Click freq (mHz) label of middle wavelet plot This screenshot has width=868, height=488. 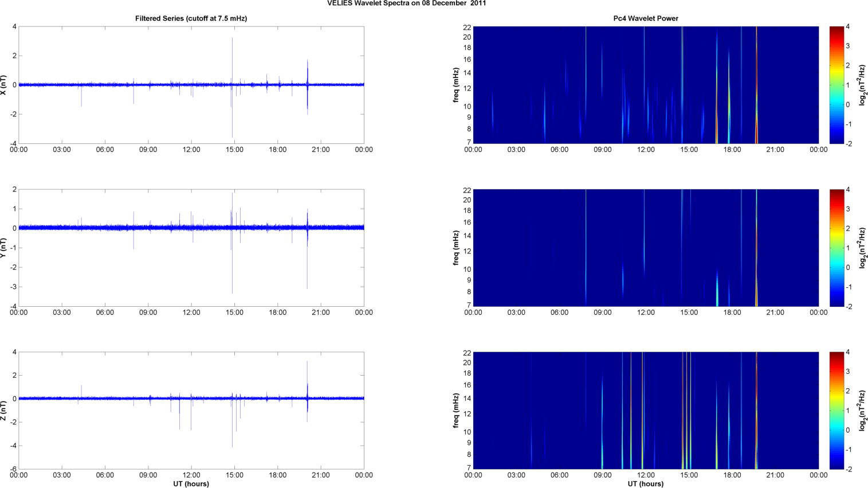(456, 248)
